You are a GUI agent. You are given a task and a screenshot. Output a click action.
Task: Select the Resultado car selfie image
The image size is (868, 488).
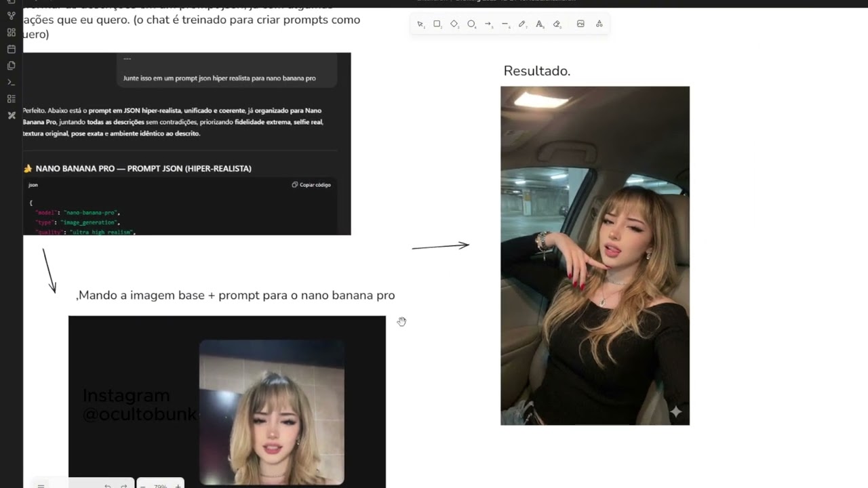(595, 256)
